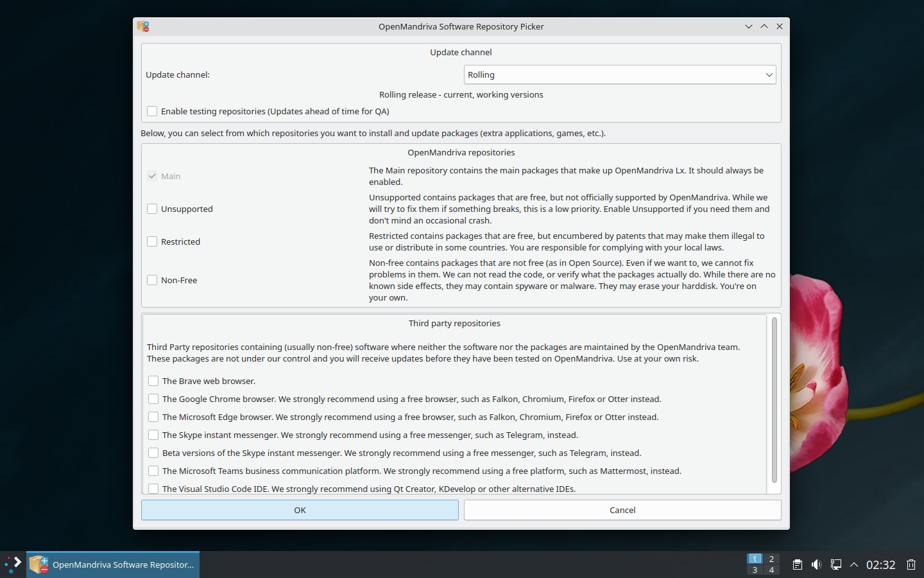Enable the Skype instant messenger repository
The height and width of the screenshot is (578, 924).
click(x=153, y=435)
